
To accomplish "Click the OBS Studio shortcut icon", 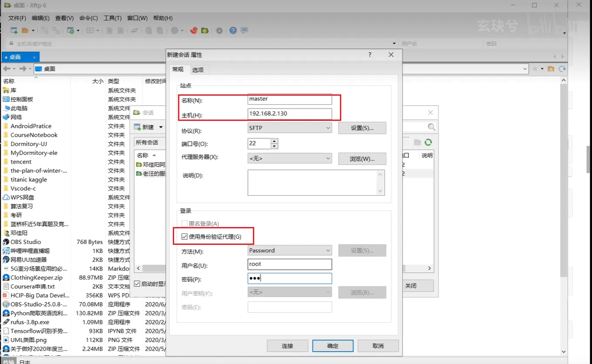I will pyautogui.click(x=6, y=242).
